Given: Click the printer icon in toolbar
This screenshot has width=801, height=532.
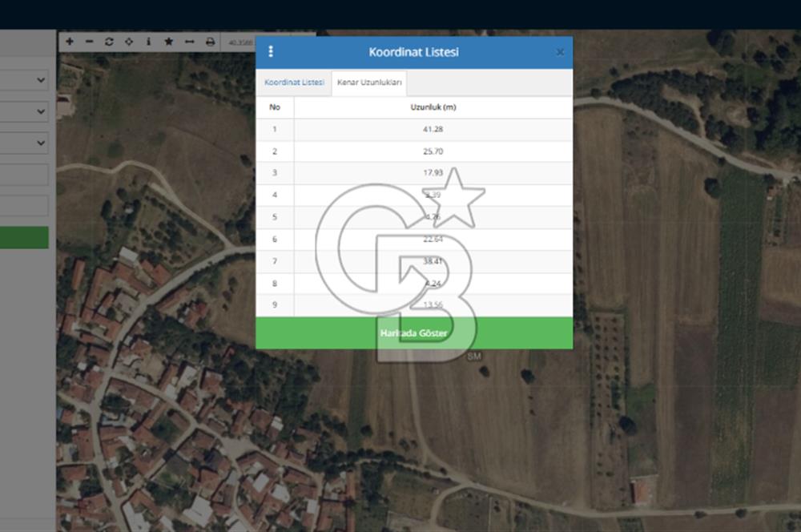Looking at the screenshot, I should [210, 42].
